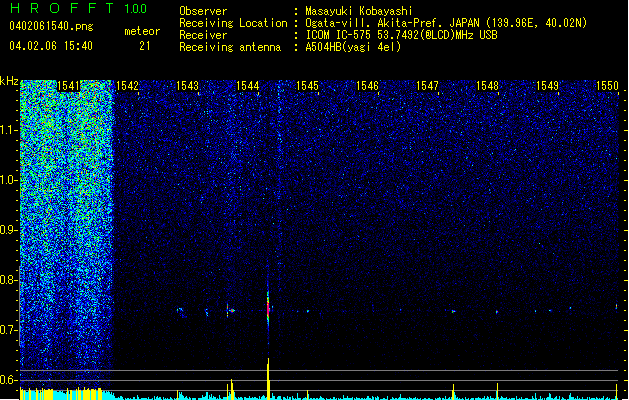The height and width of the screenshot is (400, 629).
Task: Click the 1542 time marker
Action: point(127,86)
